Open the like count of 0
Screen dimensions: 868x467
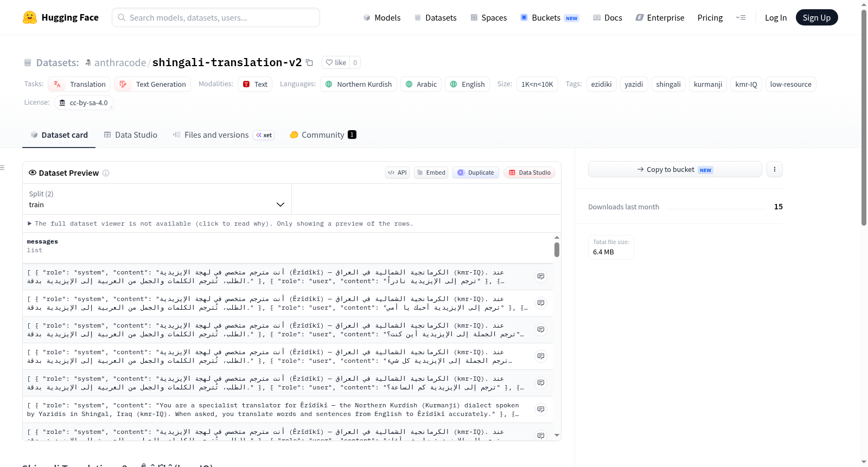click(x=355, y=62)
